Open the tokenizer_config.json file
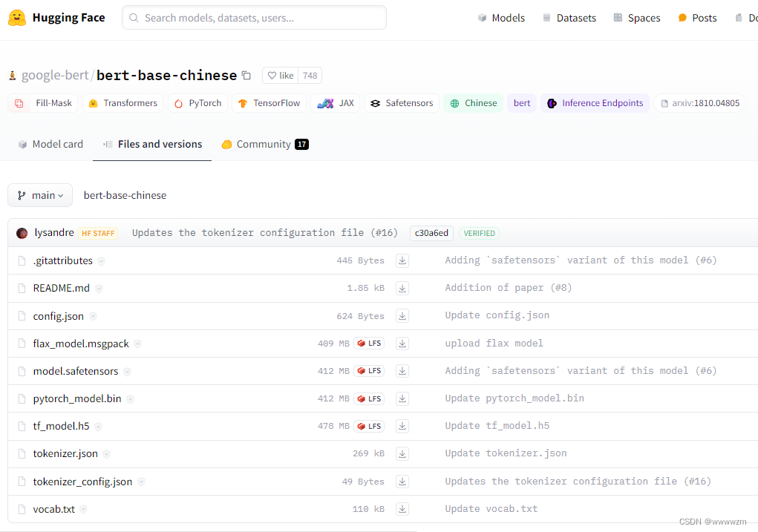 (82, 482)
